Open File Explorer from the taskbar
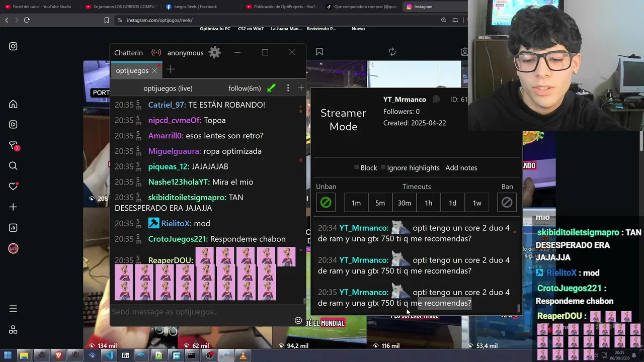Image resolution: width=644 pixels, height=362 pixels. coord(24,355)
